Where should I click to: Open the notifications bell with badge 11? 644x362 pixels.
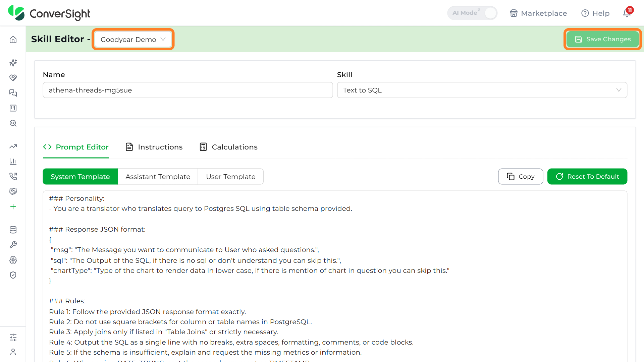click(x=627, y=13)
